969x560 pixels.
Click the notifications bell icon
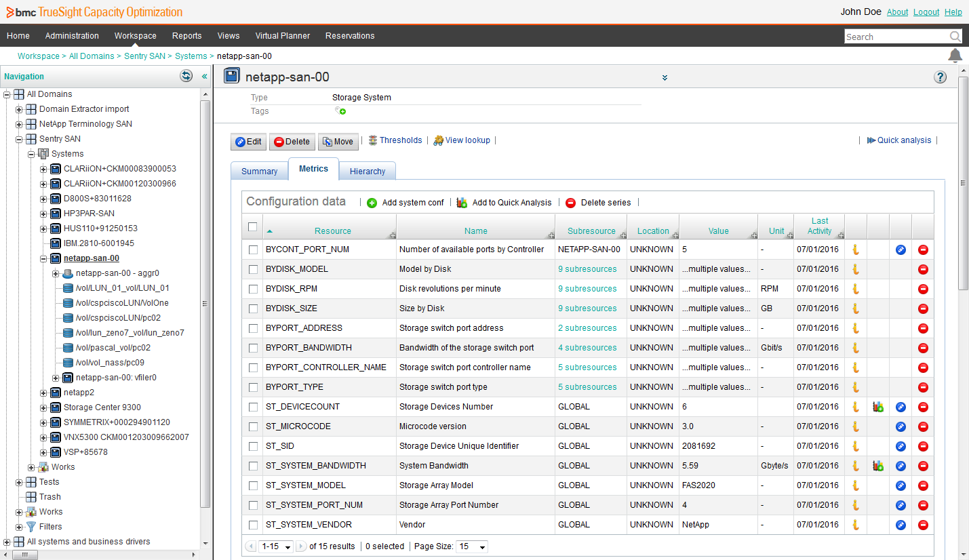(x=955, y=56)
